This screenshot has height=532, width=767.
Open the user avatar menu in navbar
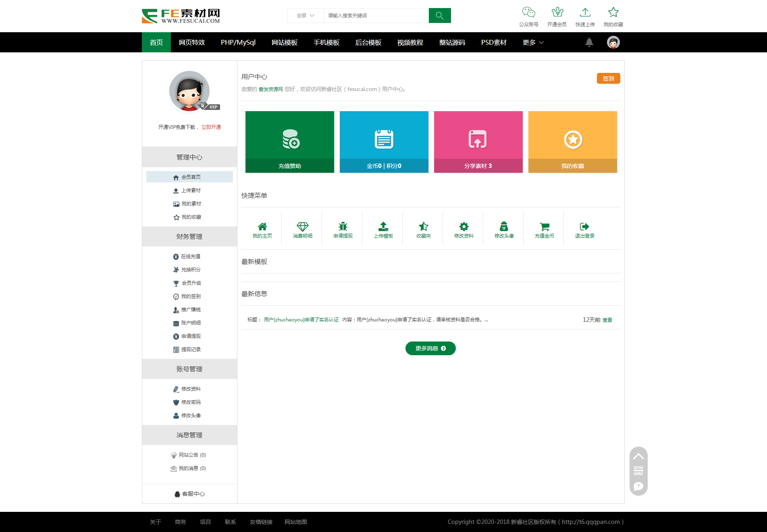click(613, 42)
